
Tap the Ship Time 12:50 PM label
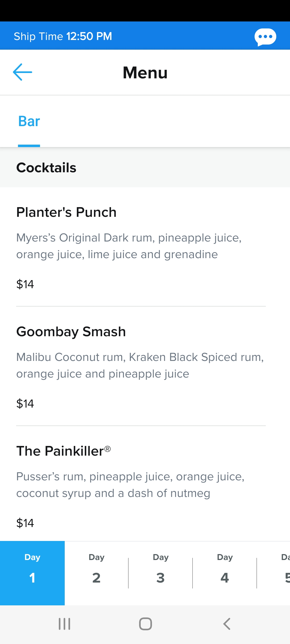click(63, 36)
